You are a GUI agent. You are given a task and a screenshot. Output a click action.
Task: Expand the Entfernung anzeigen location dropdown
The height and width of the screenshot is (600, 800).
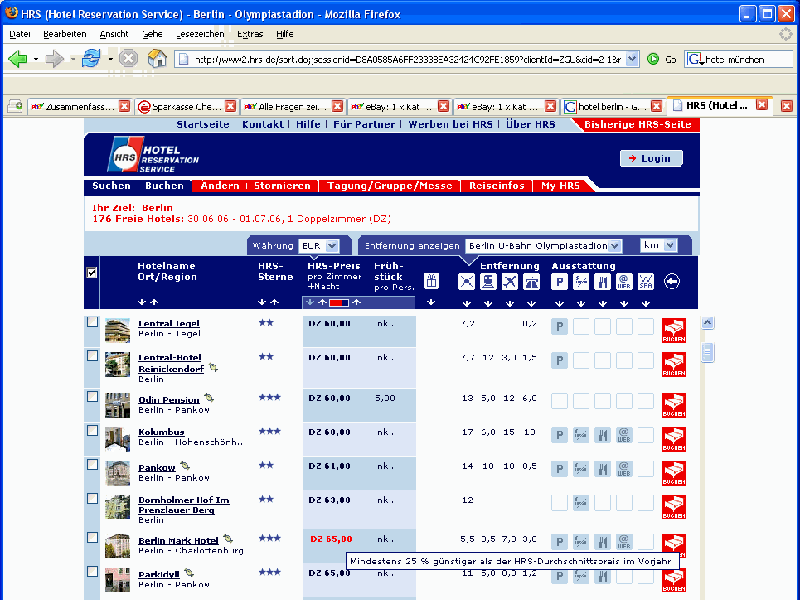pyautogui.click(x=544, y=245)
